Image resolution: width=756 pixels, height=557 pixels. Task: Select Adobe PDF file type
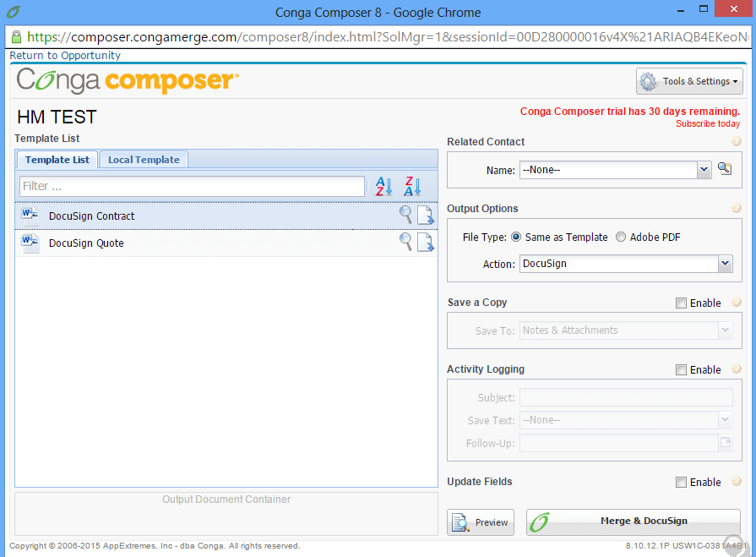click(x=621, y=237)
